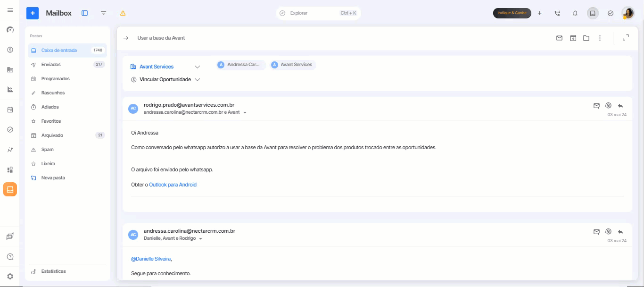The height and width of the screenshot is (287, 644).
Task: Click the Avant Services contact chip
Action: coord(293,65)
